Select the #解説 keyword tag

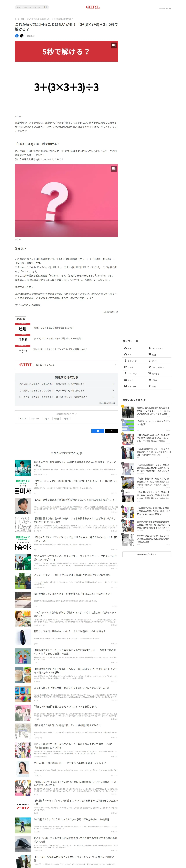66,419
